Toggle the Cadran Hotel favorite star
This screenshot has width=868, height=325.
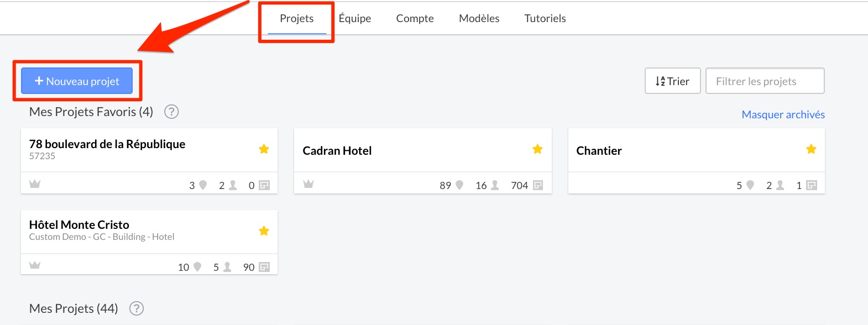pyautogui.click(x=537, y=149)
